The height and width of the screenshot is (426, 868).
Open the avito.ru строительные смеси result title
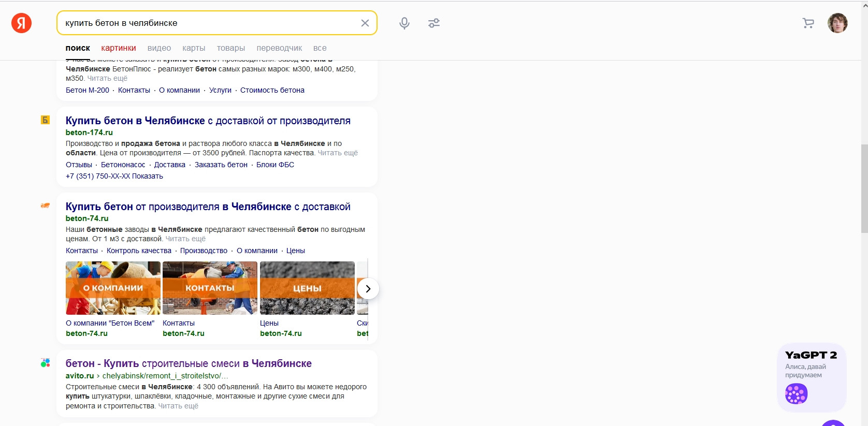(x=189, y=363)
